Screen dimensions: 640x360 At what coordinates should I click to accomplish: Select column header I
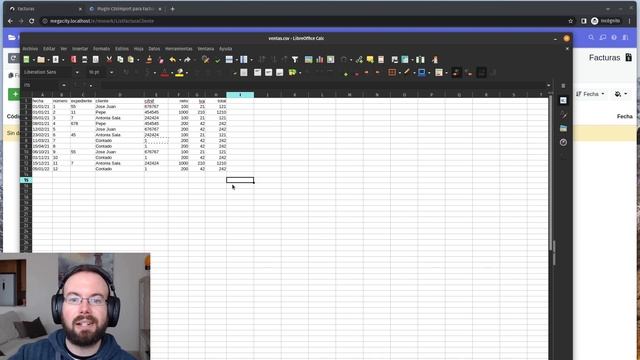click(x=240, y=95)
